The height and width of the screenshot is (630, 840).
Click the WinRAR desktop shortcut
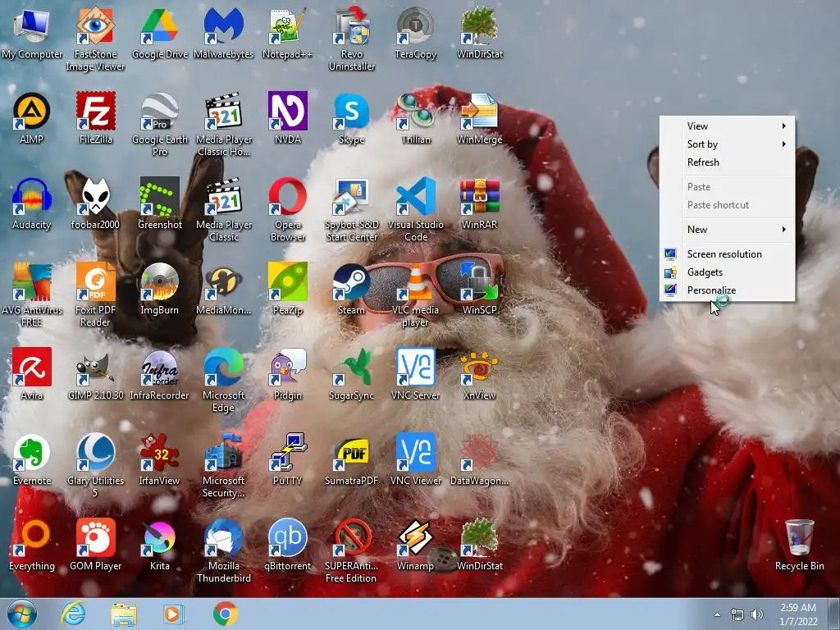tap(479, 204)
